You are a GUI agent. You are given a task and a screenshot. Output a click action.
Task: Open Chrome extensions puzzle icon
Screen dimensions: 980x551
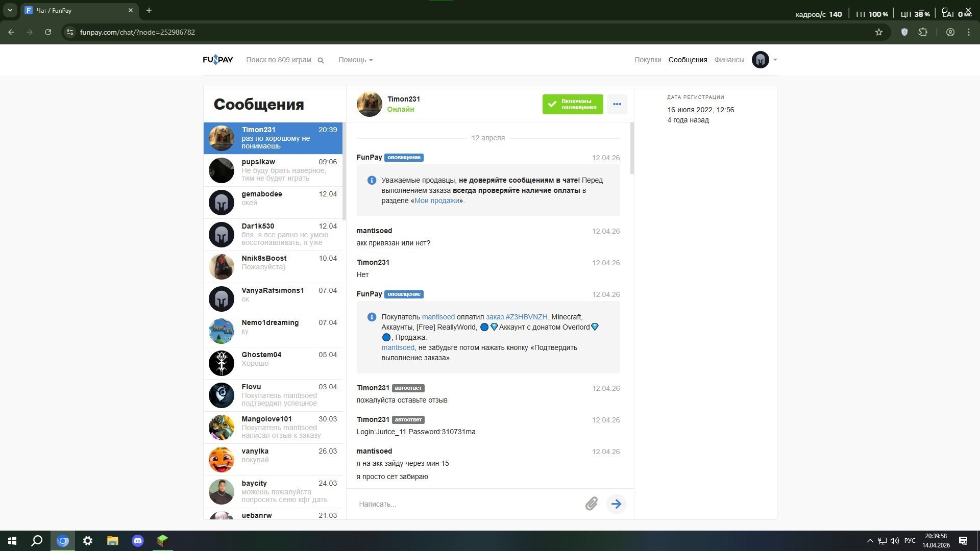[923, 32]
